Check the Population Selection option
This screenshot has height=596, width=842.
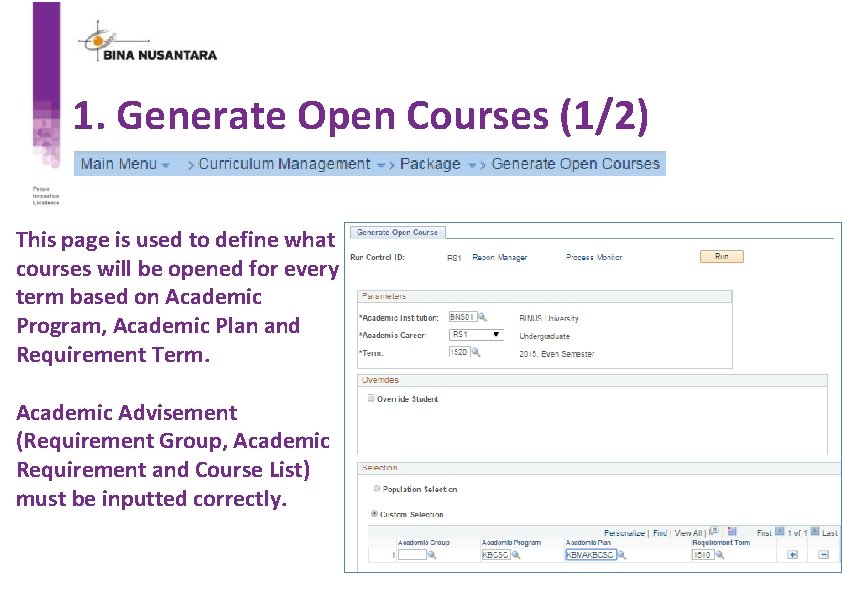coord(377,489)
